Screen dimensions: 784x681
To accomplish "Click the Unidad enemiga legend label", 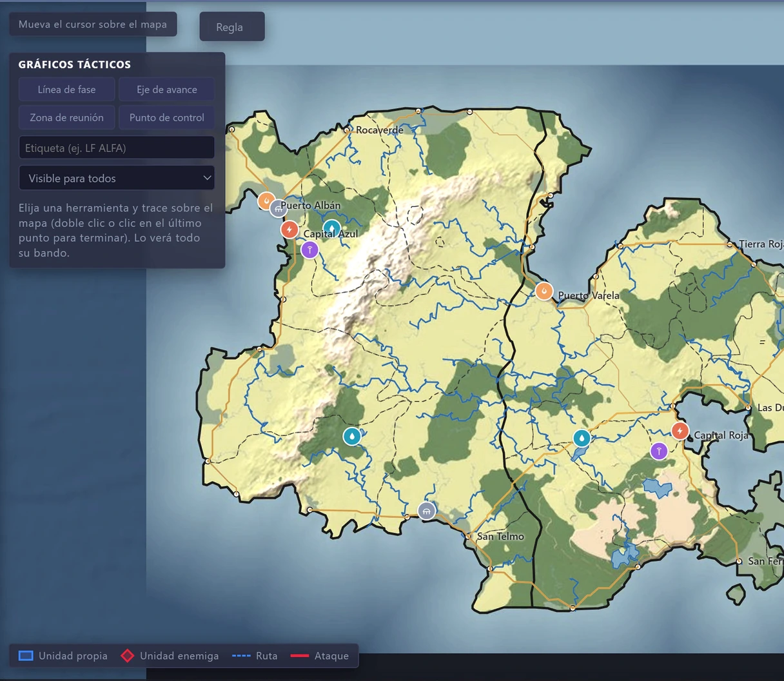I will (179, 656).
